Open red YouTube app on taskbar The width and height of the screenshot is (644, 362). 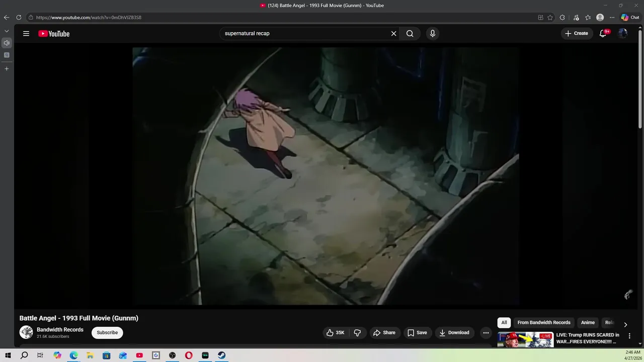tap(139, 355)
